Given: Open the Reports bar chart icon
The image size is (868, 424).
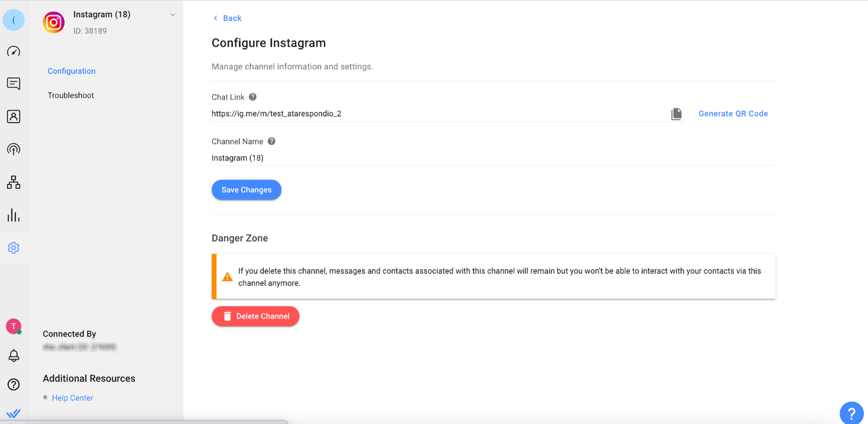Looking at the screenshot, I should 13,215.
